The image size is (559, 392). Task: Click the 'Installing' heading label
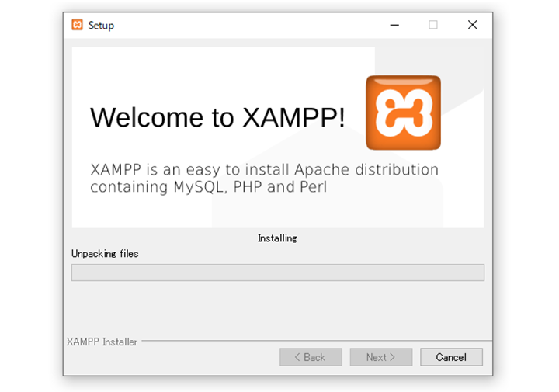coord(277,238)
